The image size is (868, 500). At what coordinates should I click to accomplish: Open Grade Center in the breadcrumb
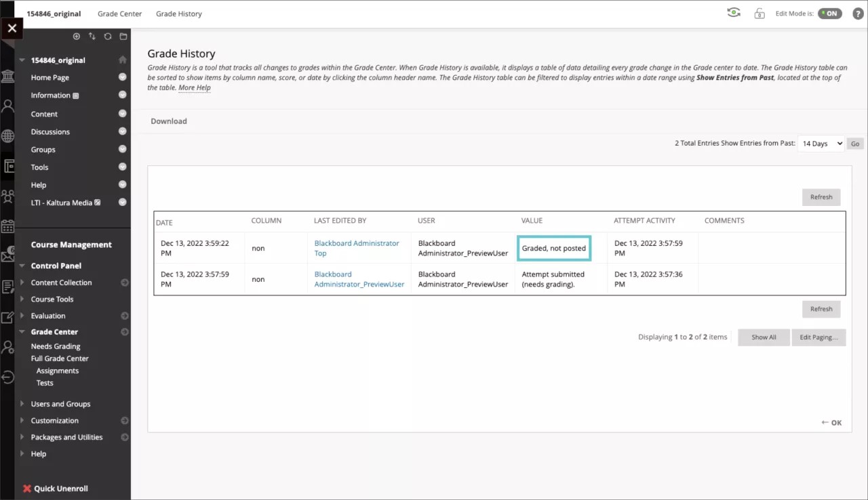(x=119, y=14)
